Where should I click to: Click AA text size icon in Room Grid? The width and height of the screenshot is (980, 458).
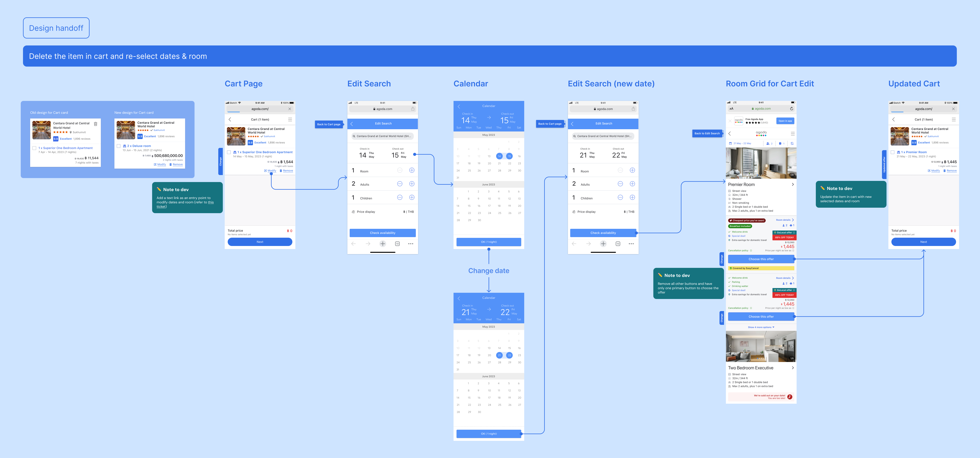(731, 108)
